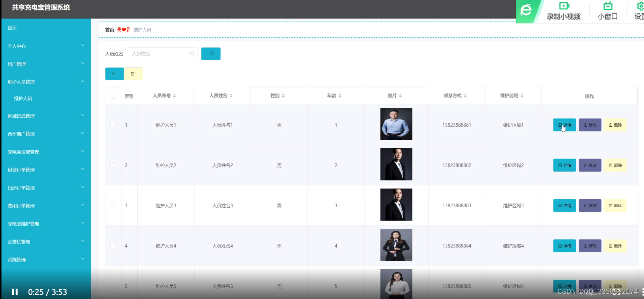Delete the 维护人员3 row
The width and height of the screenshot is (644, 299).
click(615, 205)
